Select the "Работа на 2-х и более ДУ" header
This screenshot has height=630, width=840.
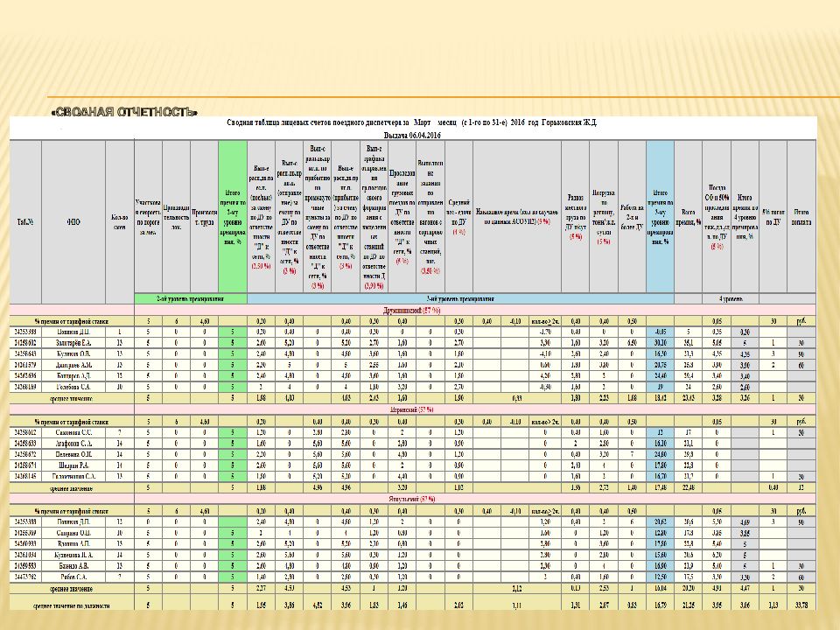632,217
